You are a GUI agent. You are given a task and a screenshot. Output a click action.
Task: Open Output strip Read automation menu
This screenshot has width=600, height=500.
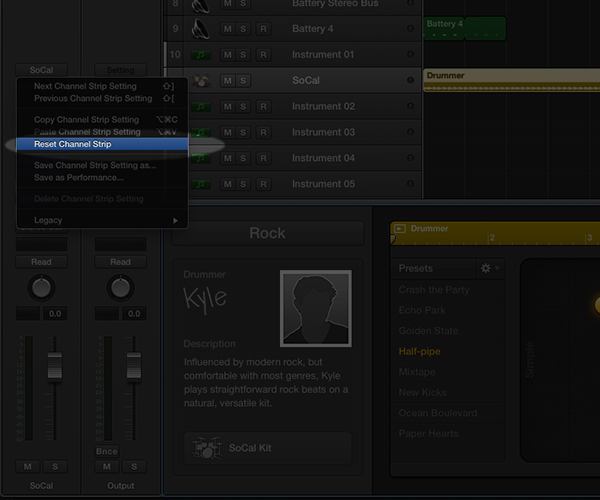(x=121, y=262)
